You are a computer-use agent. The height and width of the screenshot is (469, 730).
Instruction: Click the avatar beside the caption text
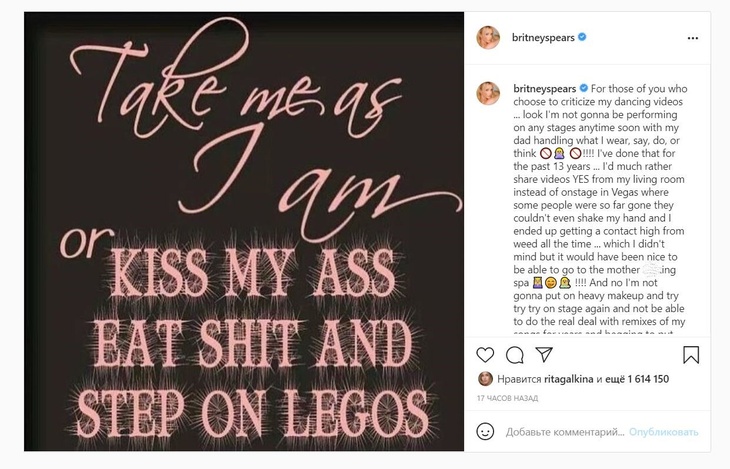(490, 91)
